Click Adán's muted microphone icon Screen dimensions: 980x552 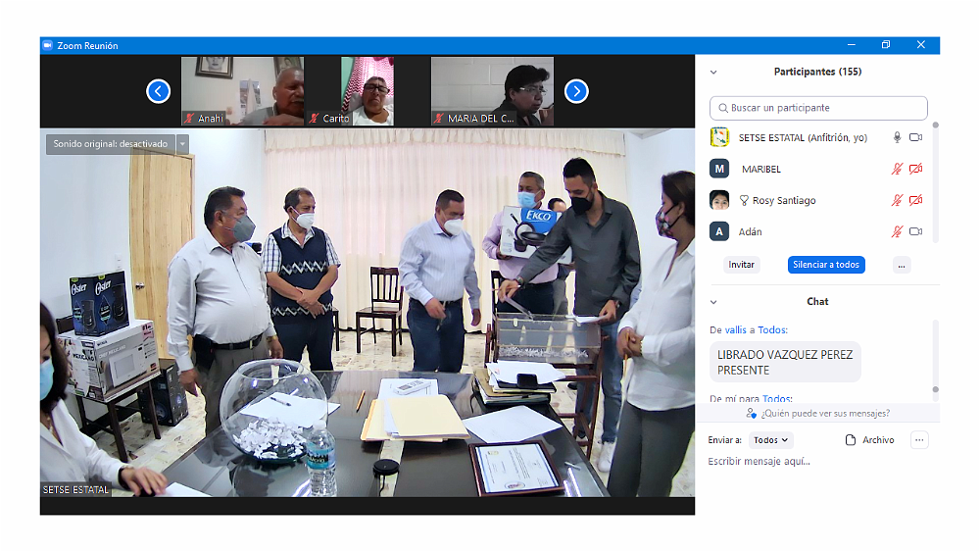[x=896, y=232]
